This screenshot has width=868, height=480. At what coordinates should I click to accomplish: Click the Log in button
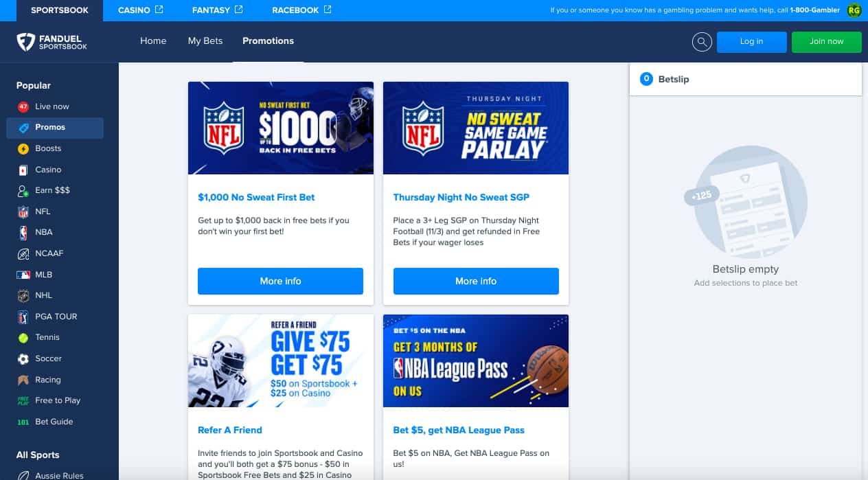click(751, 42)
